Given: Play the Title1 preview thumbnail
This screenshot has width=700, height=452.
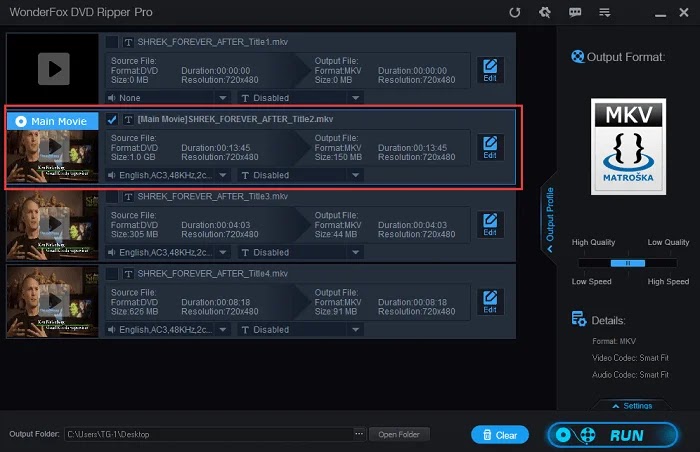Looking at the screenshot, I should [x=54, y=69].
